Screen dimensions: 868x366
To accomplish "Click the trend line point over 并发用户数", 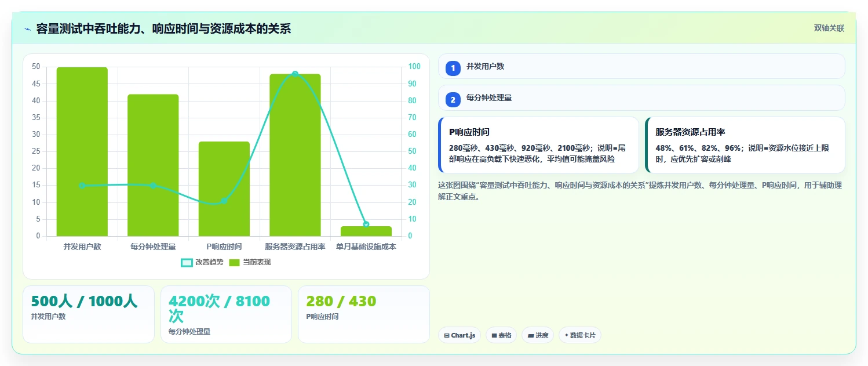I will [82, 186].
